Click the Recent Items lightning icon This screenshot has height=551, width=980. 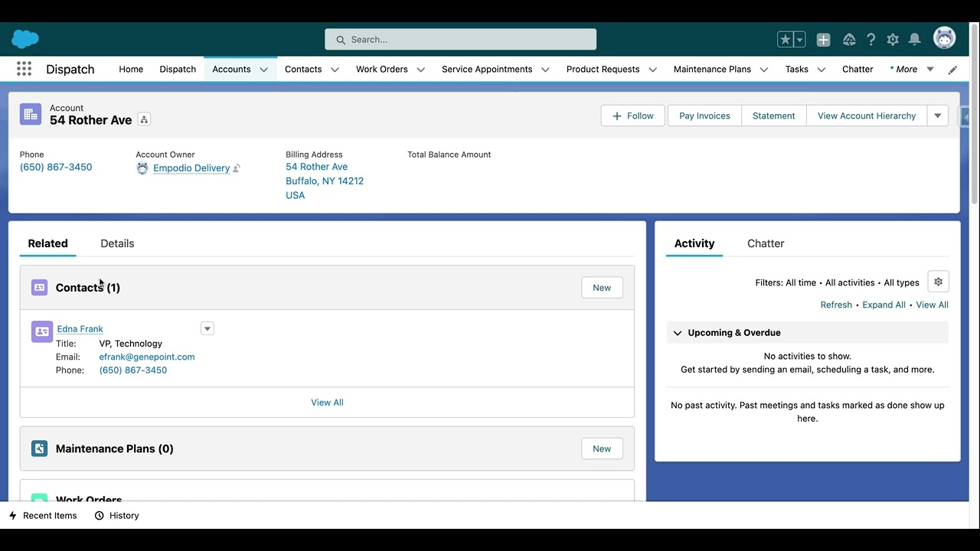coord(13,516)
